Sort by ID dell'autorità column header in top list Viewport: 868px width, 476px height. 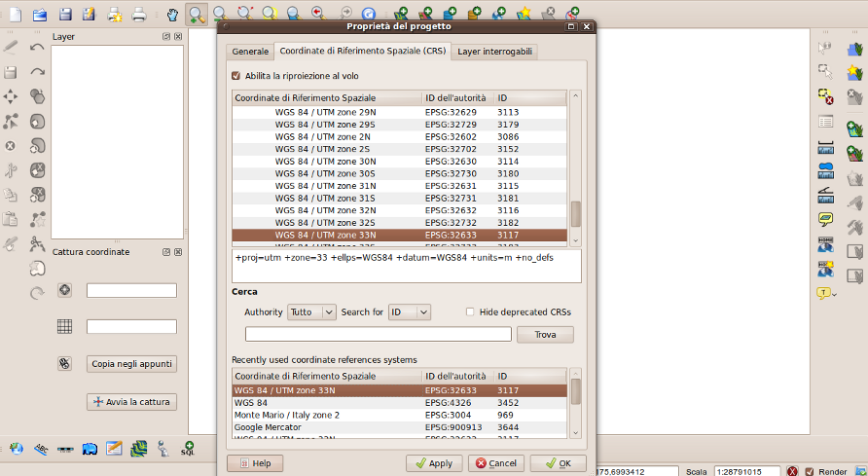(x=457, y=98)
